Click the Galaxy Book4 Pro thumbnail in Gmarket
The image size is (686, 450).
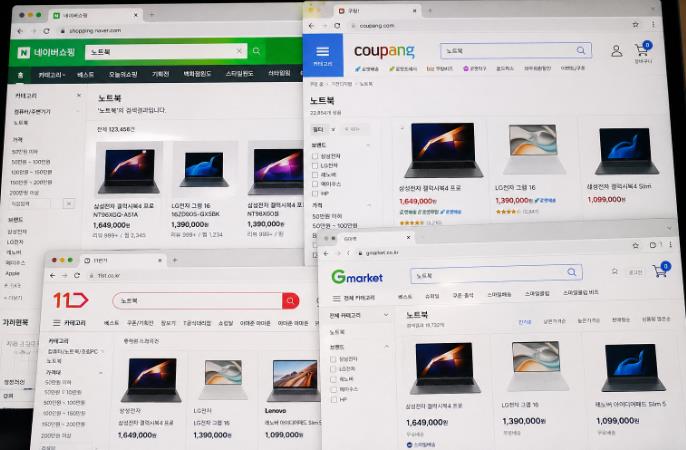[444, 368]
